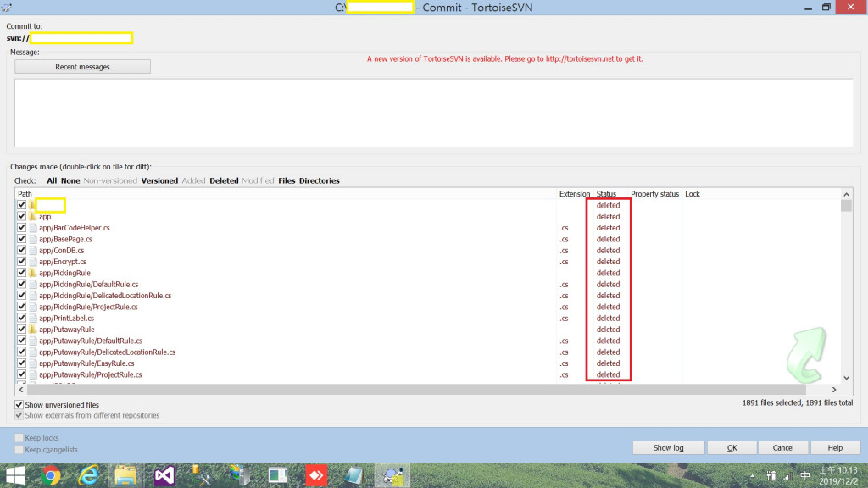This screenshot has width=868, height=488.
Task: Toggle Show unversioned files checkbox
Action: click(19, 404)
